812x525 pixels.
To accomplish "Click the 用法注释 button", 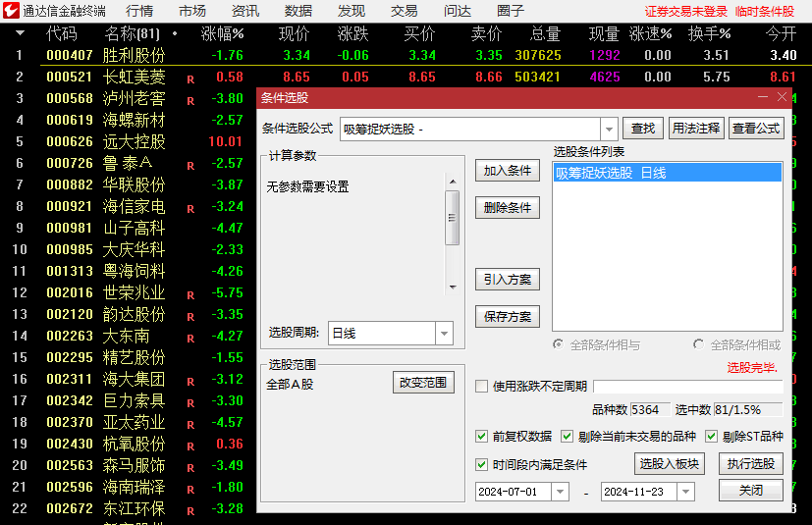I will (695, 129).
